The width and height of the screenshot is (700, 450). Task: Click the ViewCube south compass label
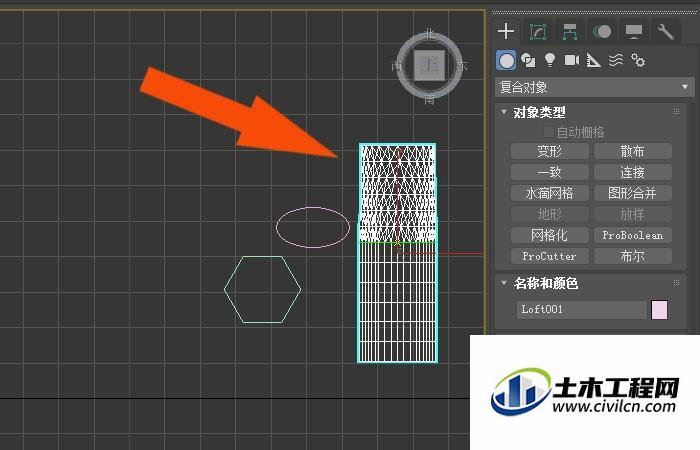pos(429,99)
